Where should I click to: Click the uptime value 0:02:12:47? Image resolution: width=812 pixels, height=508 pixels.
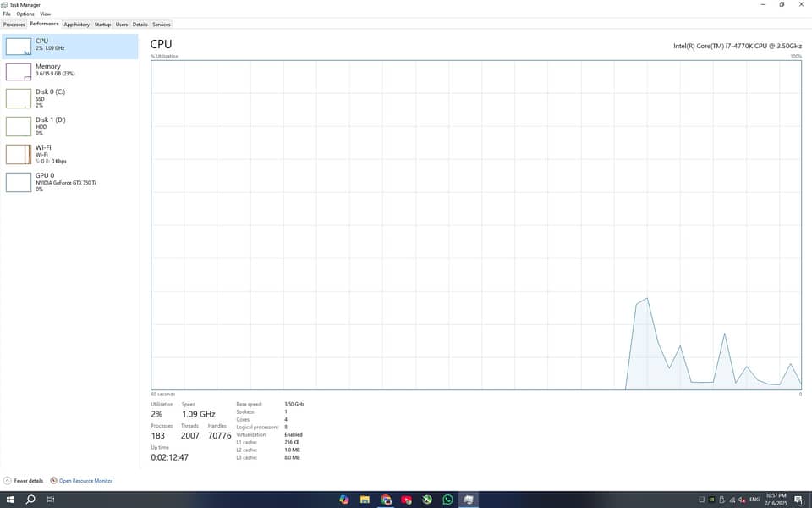pos(169,457)
